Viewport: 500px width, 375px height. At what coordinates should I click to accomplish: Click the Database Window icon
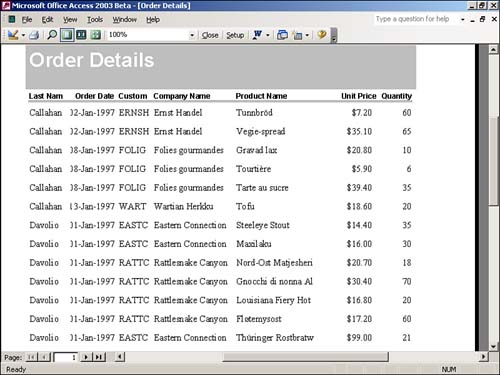pos(282,35)
